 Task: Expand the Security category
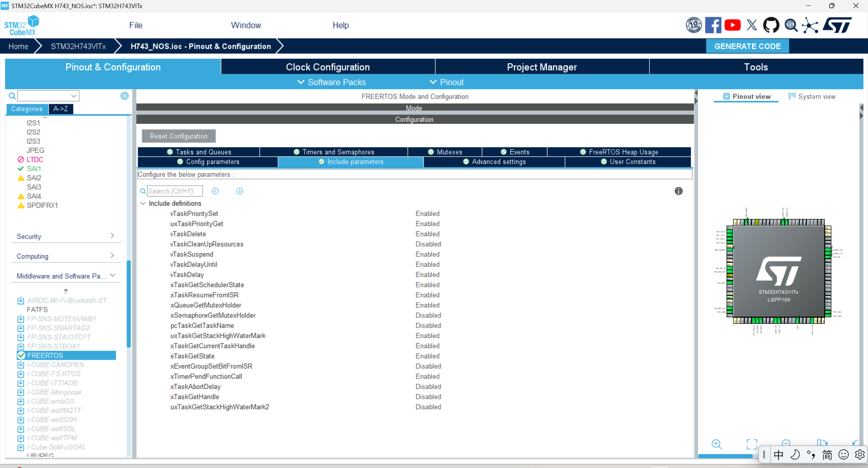coord(65,236)
